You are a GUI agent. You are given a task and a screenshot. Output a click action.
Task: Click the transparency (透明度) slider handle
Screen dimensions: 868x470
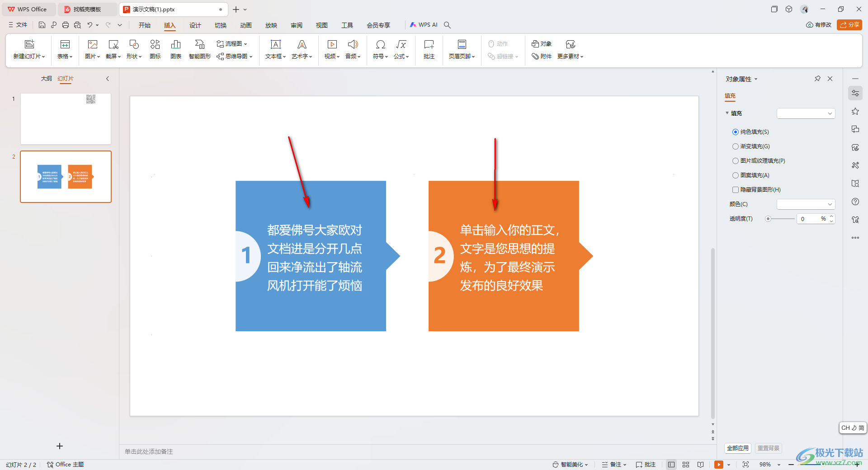tap(768, 219)
